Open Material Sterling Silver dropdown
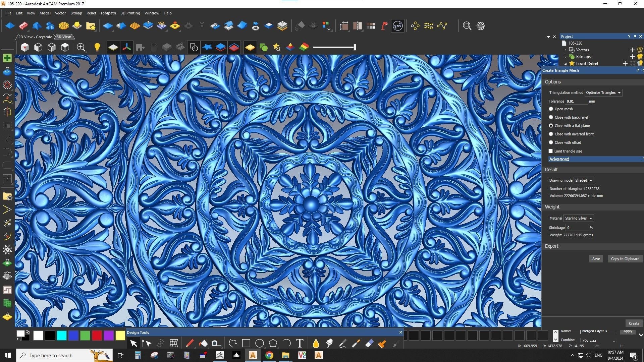Screen dimensions: 644x362 (579, 218)
